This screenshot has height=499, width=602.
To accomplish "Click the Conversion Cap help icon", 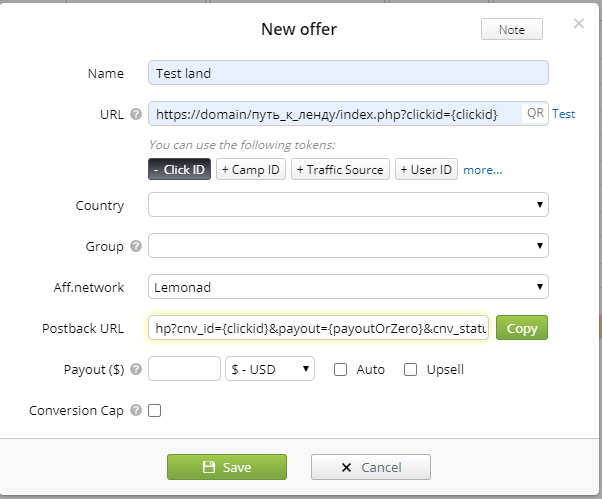I will pos(135,410).
